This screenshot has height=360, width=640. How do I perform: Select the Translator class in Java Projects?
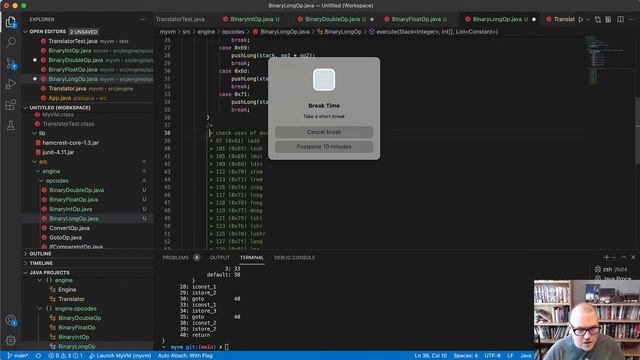point(71,299)
